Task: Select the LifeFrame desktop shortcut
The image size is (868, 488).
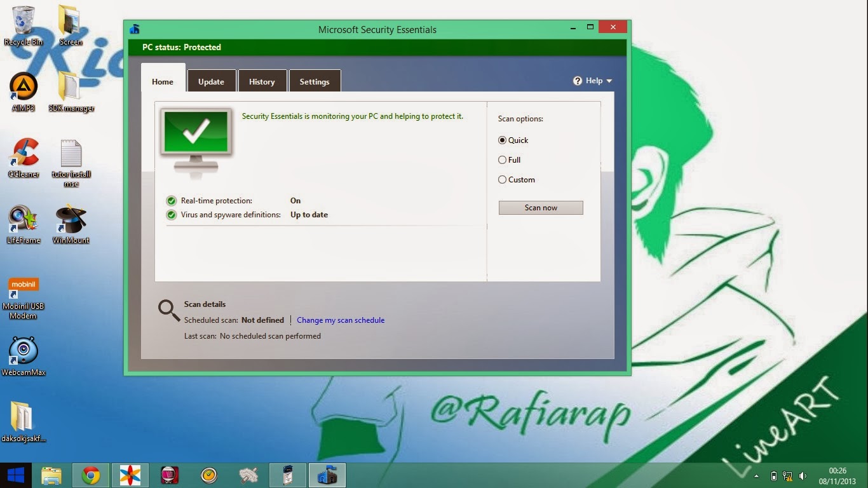Action: click(x=24, y=224)
